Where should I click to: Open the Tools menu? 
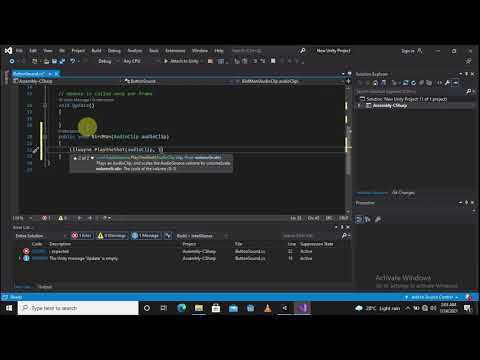coord(154,51)
